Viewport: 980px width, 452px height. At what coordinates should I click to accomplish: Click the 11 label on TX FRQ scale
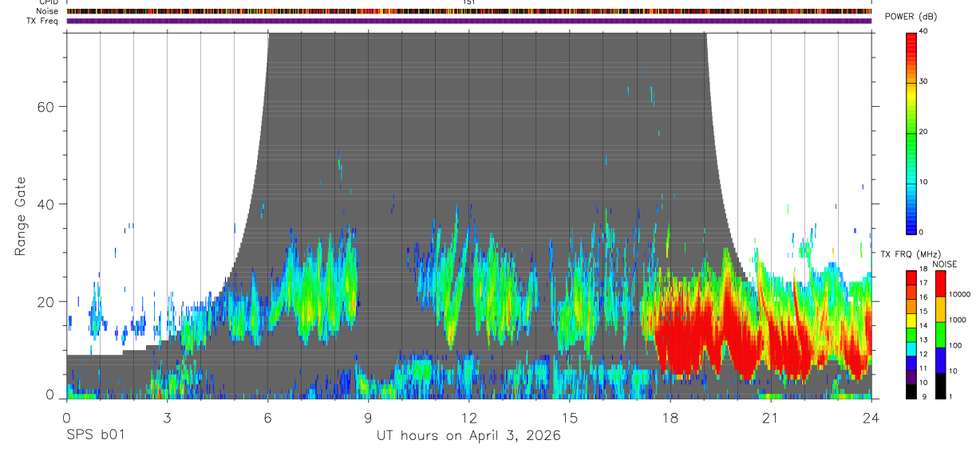click(x=923, y=368)
